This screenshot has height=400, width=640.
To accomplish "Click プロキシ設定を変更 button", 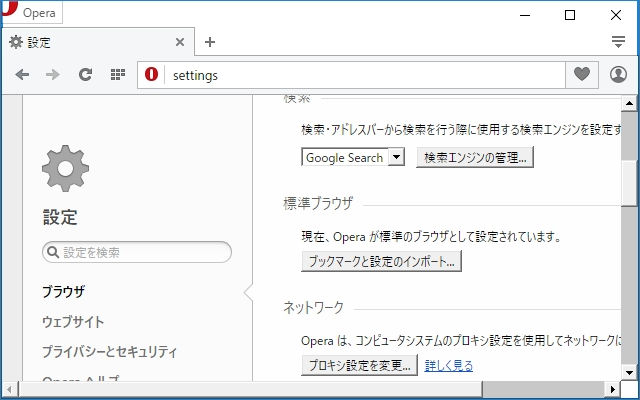I will [359, 365].
